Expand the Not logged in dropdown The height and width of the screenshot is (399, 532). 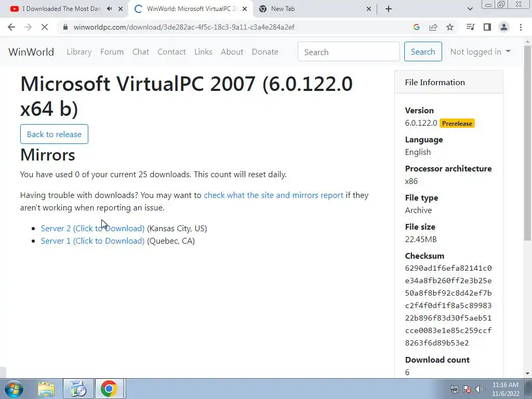[480, 51]
